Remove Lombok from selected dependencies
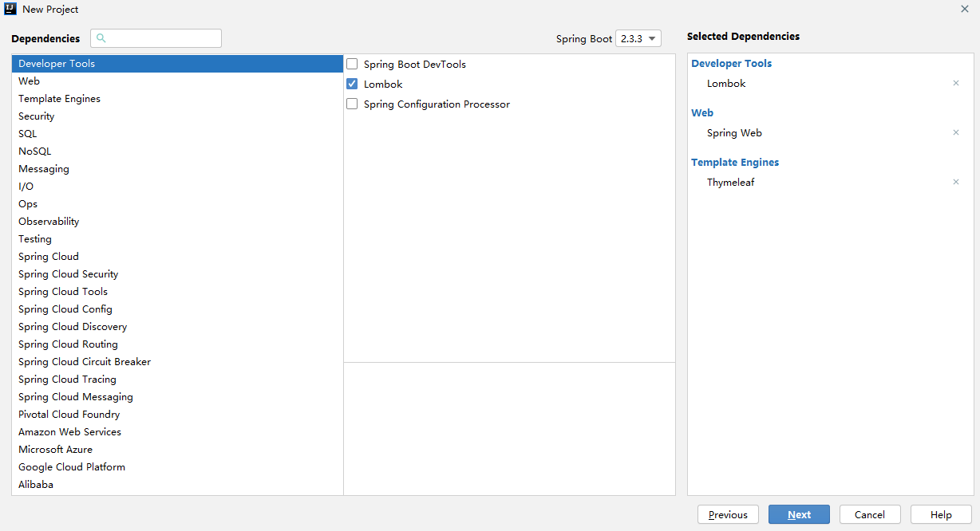The height and width of the screenshot is (531, 980). [x=955, y=83]
